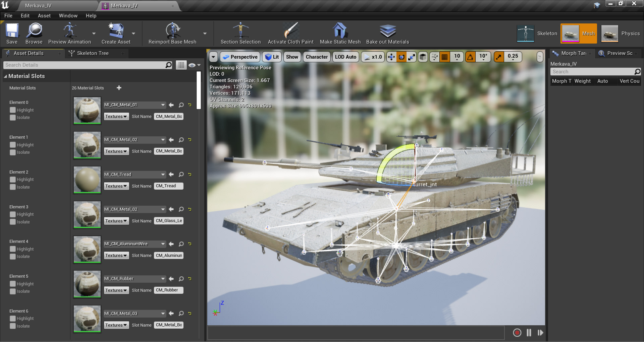Open details view options grid icon
The height and width of the screenshot is (342, 644).
(x=181, y=65)
